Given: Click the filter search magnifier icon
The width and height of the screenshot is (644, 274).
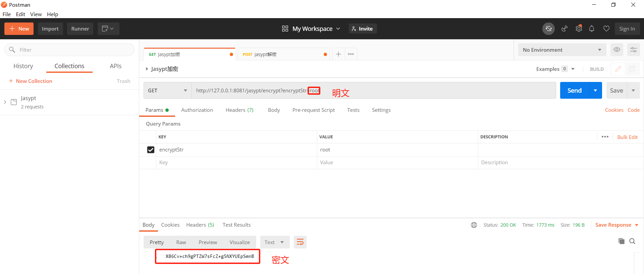Looking at the screenshot, I should 12,50.
